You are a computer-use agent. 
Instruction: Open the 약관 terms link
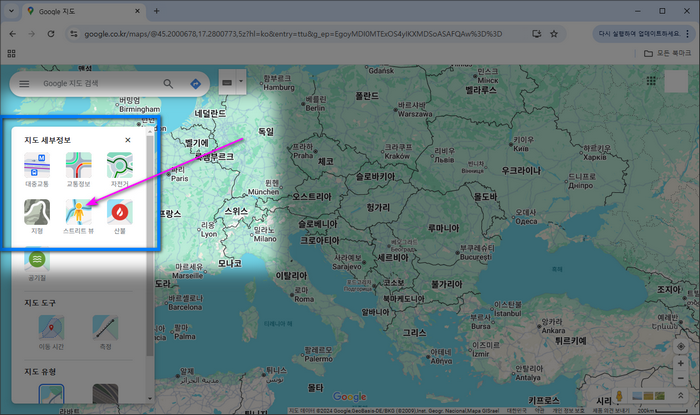pos(540,410)
